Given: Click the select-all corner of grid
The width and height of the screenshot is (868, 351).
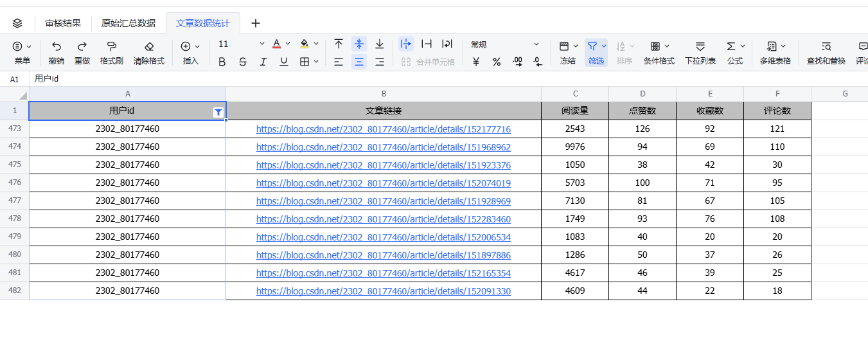Looking at the screenshot, I should click(14, 94).
